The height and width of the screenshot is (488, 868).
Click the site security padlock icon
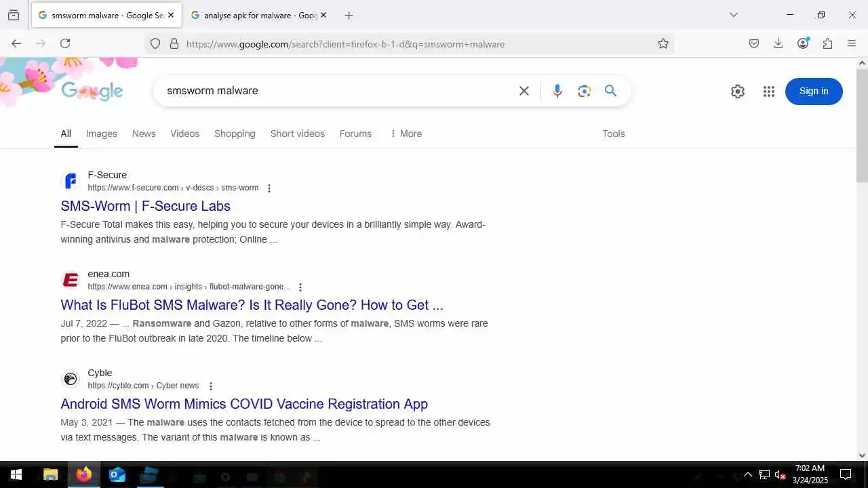click(x=174, y=43)
